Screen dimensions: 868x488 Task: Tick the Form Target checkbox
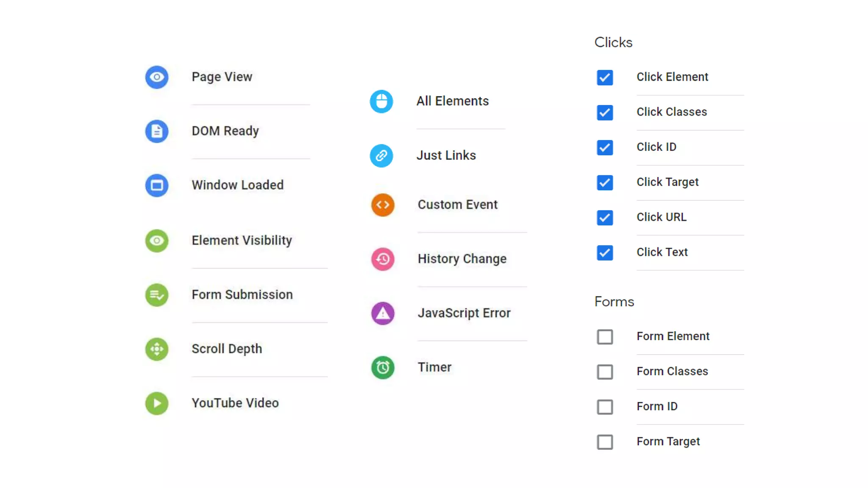(605, 442)
